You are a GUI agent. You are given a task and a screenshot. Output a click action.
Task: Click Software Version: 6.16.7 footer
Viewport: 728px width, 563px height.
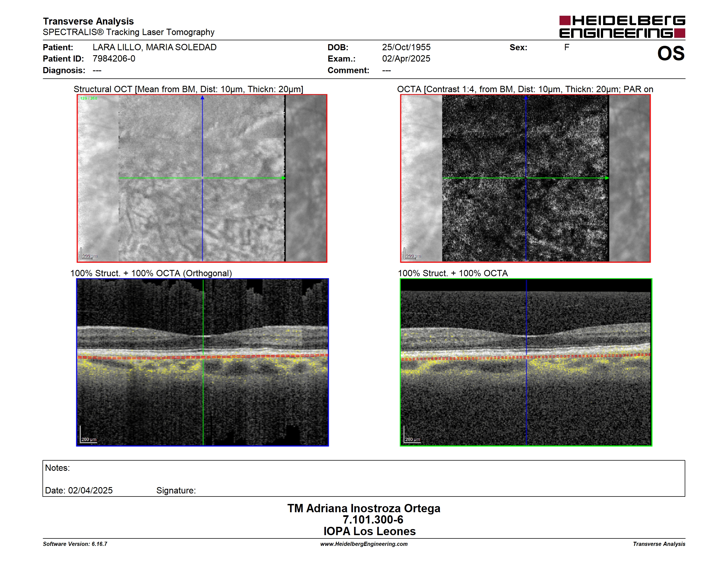[x=75, y=544]
